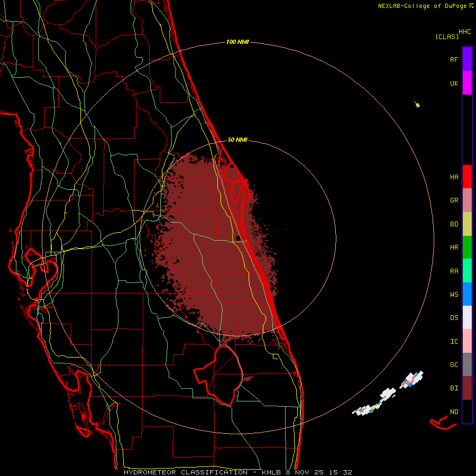This screenshot has width=476, height=476.
Task: Click the GR legend label
Action: 454,200
